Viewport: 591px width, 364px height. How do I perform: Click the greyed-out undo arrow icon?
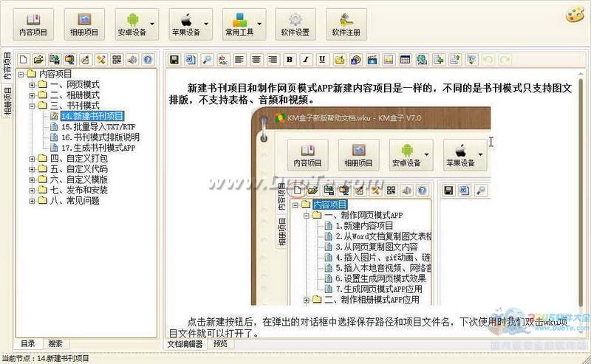(x=488, y=60)
